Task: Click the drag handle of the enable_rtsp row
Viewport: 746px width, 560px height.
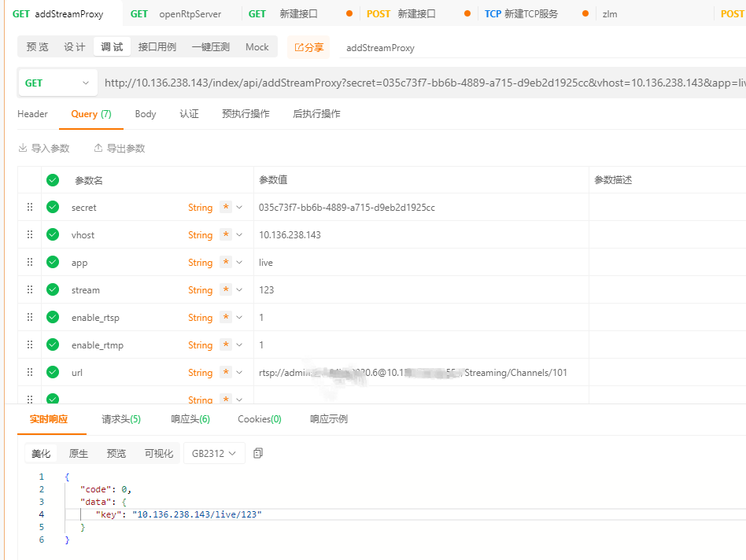Action: (x=29, y=317)
